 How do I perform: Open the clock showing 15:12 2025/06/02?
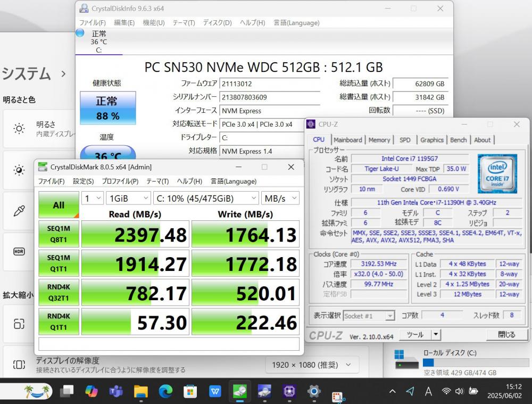(505, 391)
